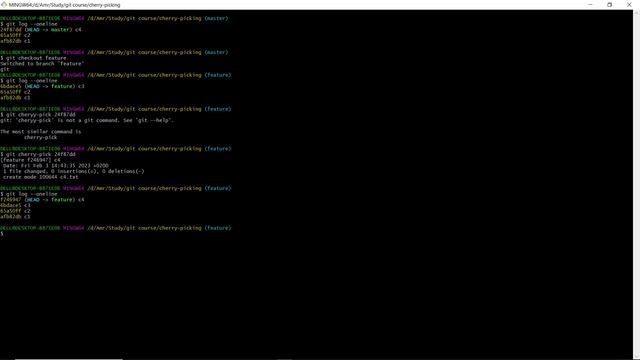Viewport: 640px width, 360px height.
Task: Click the line "create mode 100644 c4.txt"
Action: pos(40,177)
